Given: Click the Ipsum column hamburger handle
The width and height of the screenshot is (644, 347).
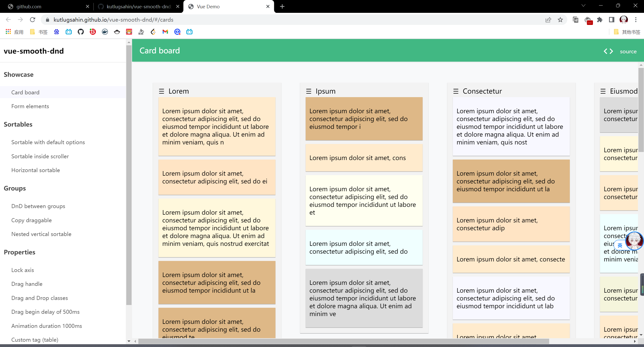Looking at the screenshot, I should coord(308,91).
